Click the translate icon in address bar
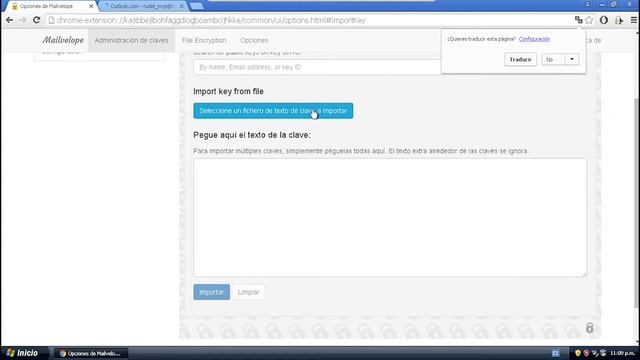 click(578, 20)
